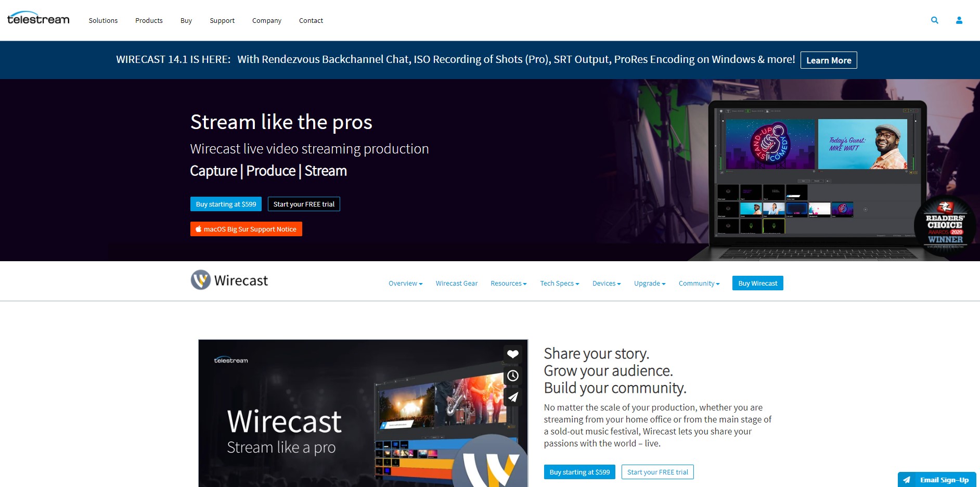This screenshot has width=980, height=487.
Task: Select the 'Stream like the pros' heading
Action: click(x=281, y=122)
